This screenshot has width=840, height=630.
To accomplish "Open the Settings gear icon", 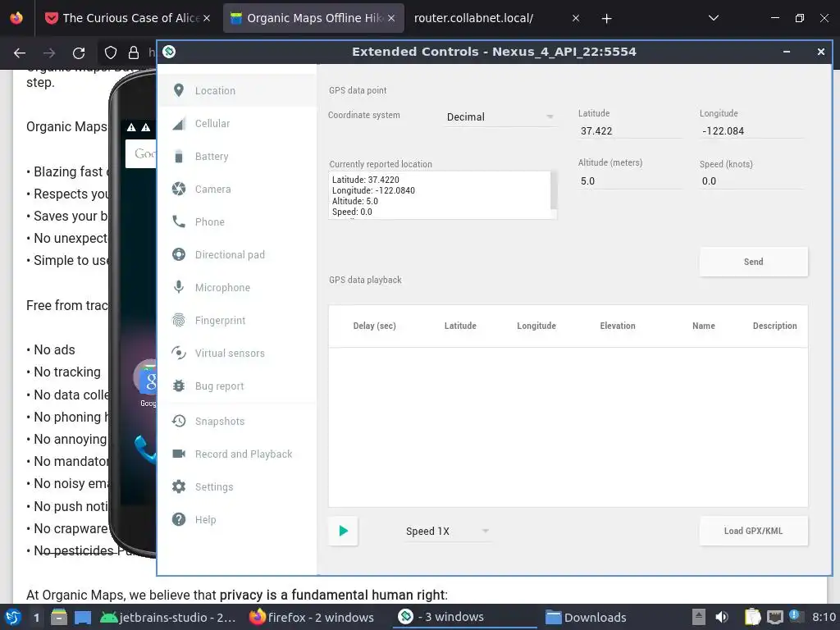I will [179, 486].
